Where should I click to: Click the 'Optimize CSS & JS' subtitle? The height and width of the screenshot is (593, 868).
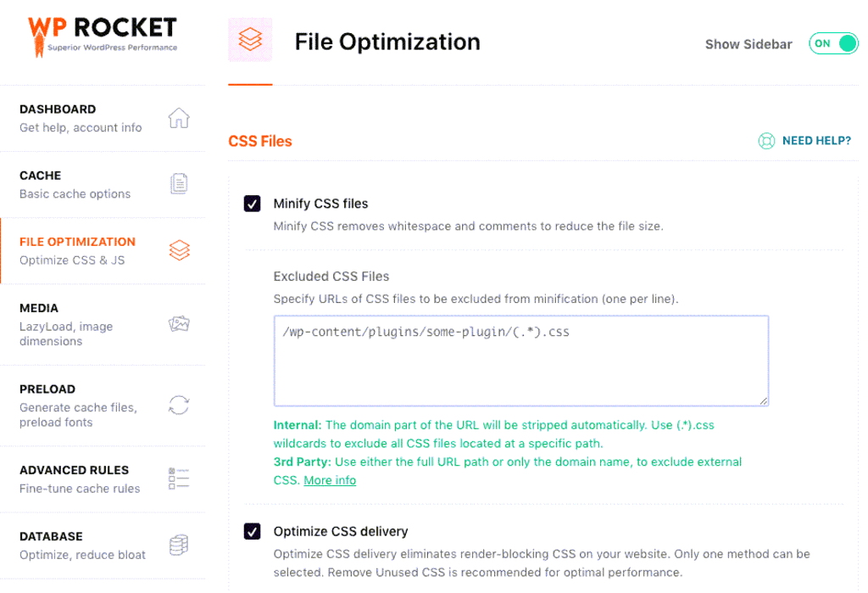point(72,260)
